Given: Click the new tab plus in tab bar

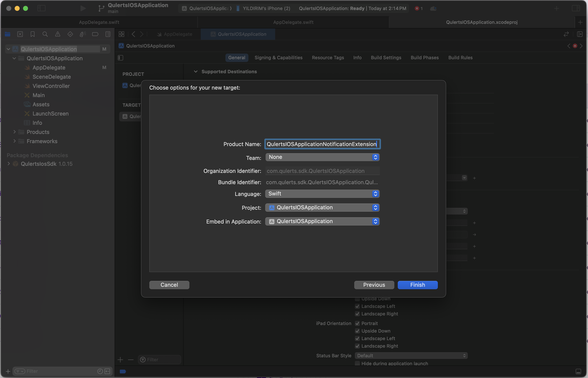Looking at the screenshot, I should 580,22.
